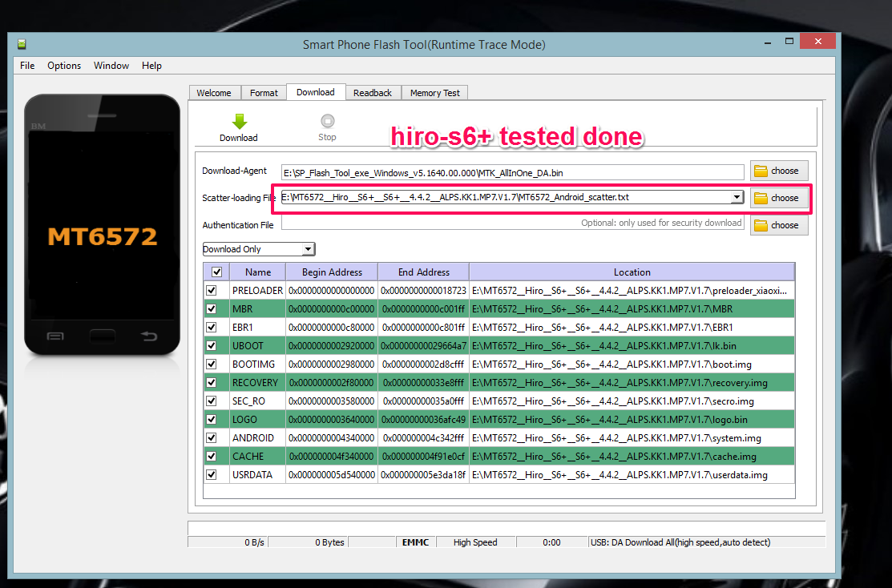Viewport: 892px width, 588px height.
Task: Choose Authentication file via folder button
Action: click(x=778, y=225)
